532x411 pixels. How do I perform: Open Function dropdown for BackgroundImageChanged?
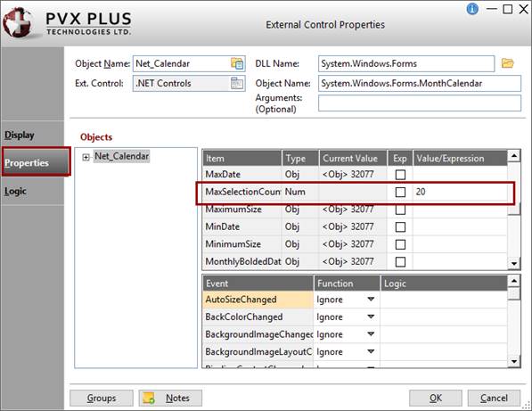(371, 334)
